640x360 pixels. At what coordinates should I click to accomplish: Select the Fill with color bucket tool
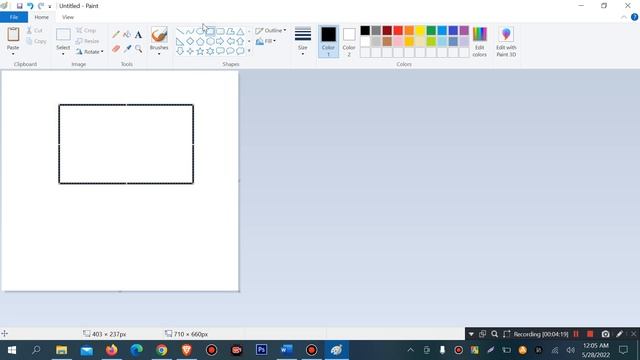[x=127, y=35]
